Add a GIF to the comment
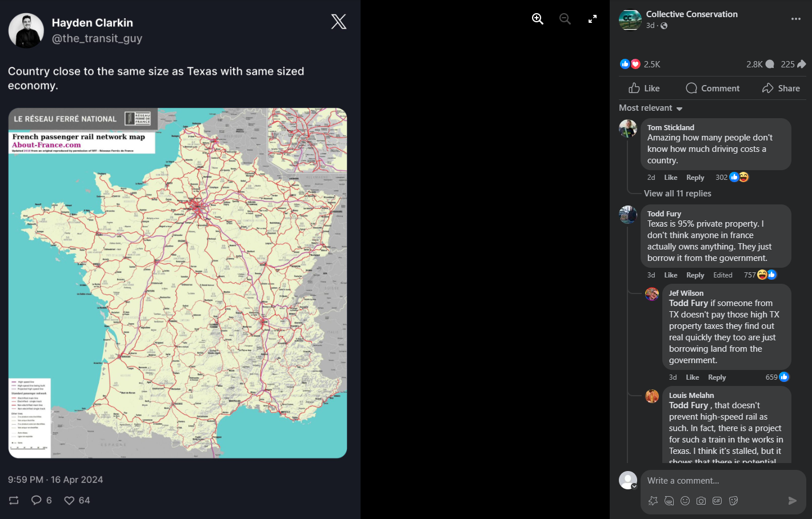The width and height of the screenshot is (812, 519). pyautogui.click(x=717, y=501)
